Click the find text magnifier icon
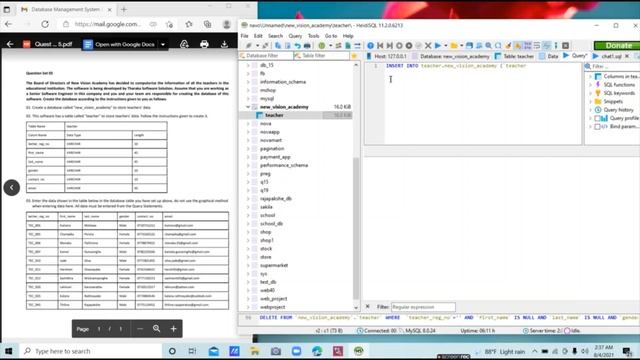This screenshot has height=360, width=640. pyautogui.click(x=488, y=46)
